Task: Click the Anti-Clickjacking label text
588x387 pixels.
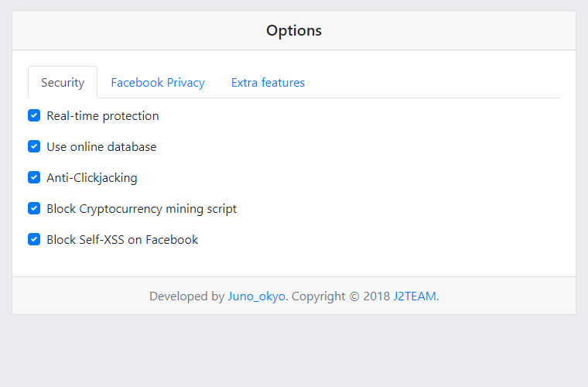Action: click(92, 178)
